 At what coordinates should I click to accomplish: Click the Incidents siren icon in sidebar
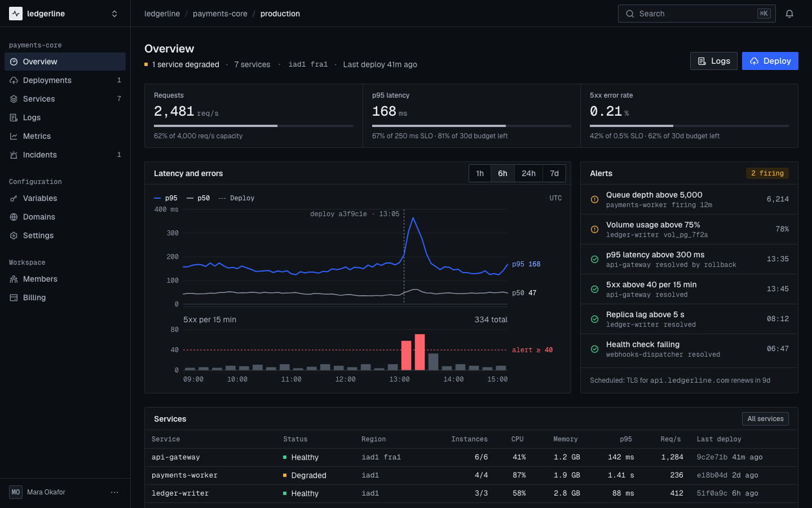(x=14, y=155)
